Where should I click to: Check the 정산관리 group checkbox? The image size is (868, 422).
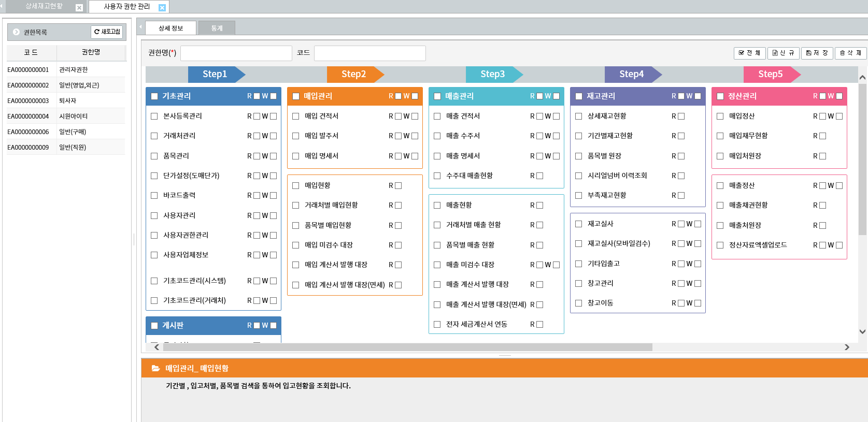pyautogui.click(x=720, y=96)
